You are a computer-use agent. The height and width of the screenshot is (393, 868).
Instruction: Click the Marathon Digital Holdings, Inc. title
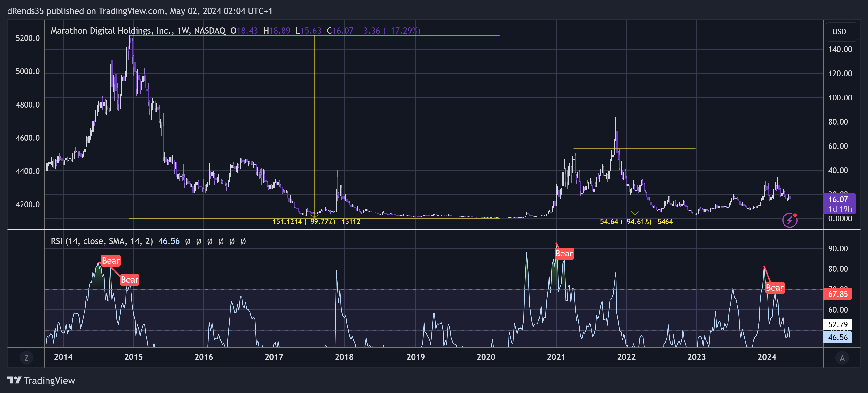(x=112, y=31)
